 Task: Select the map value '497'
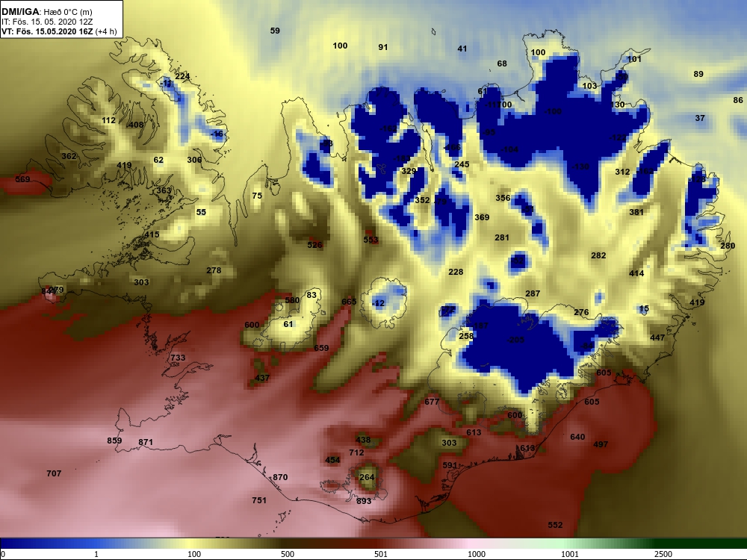601,444
